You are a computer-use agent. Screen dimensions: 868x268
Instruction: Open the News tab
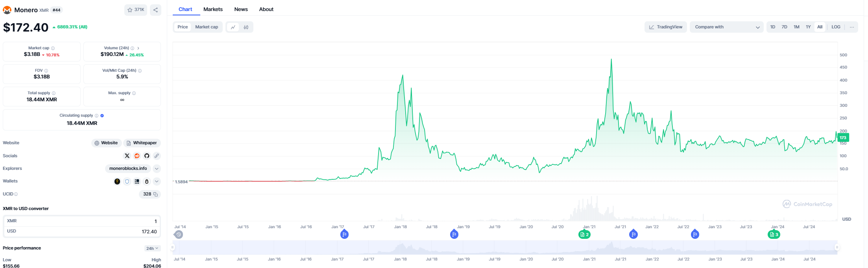tap(241, 9)
